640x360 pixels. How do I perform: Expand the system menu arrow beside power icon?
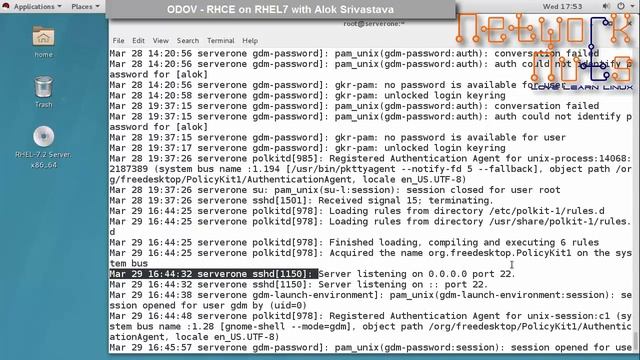tap(633, 7)
